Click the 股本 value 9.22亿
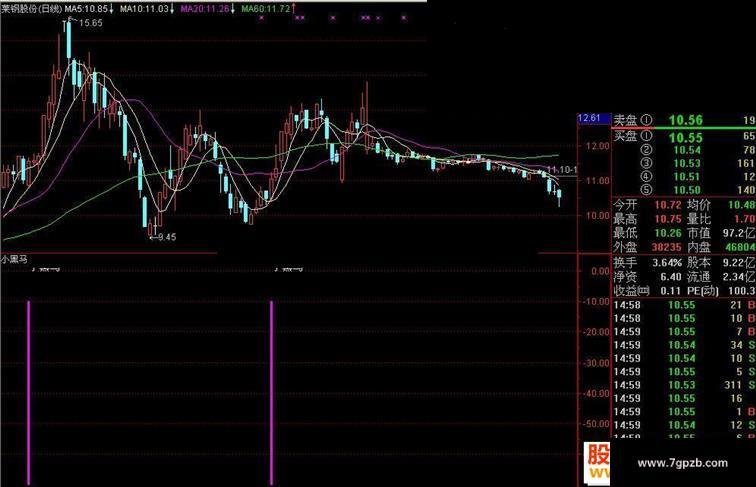Screen dimensions: 756x487 tap(739, 263)
